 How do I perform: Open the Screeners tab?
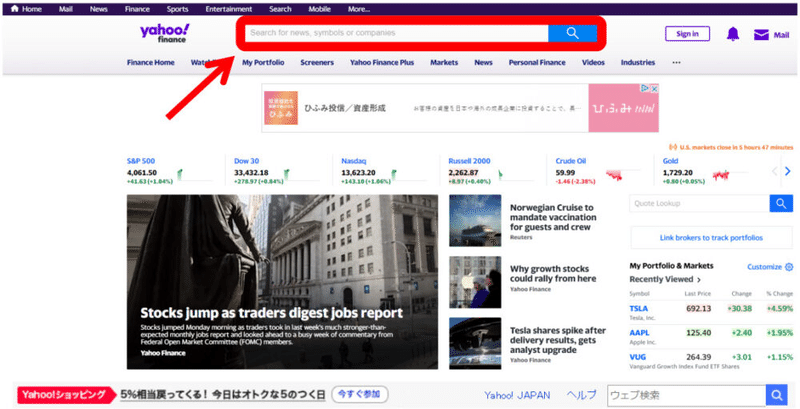click(317, 62)
